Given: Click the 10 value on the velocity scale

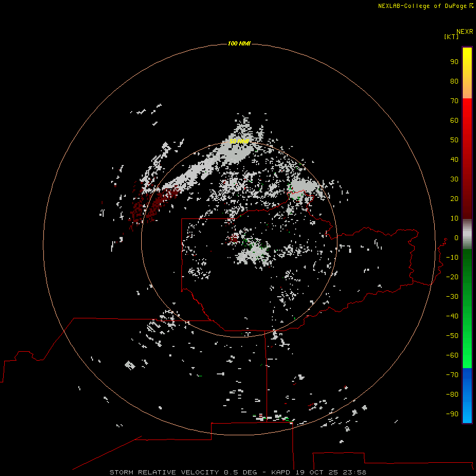Looking at the screenshot, I should (x=454, y=218).
